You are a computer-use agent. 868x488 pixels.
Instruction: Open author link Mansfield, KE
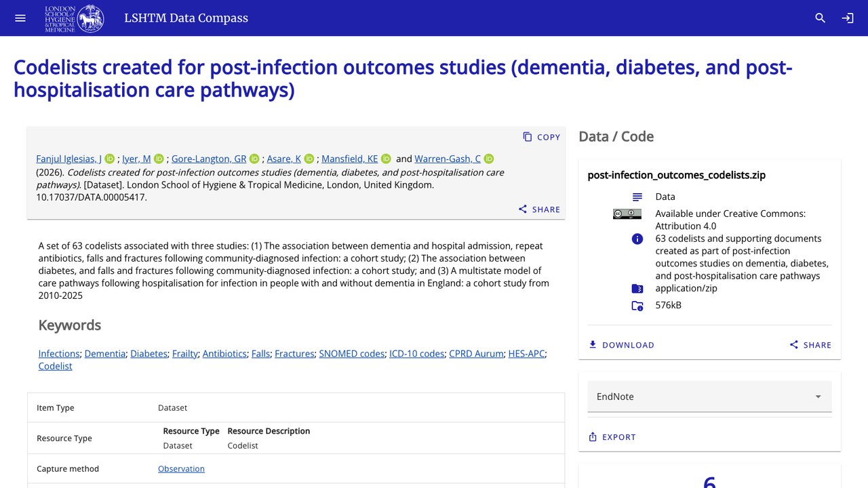pos(350,159)
